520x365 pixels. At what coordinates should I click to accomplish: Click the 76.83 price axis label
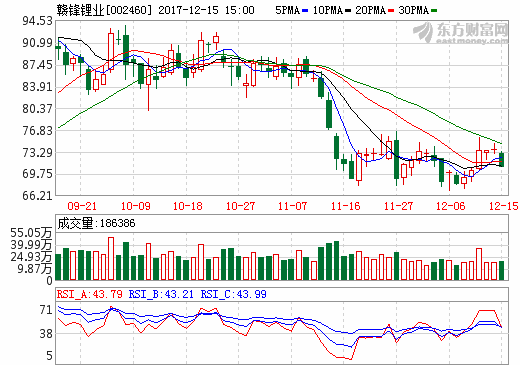point(38,131)
